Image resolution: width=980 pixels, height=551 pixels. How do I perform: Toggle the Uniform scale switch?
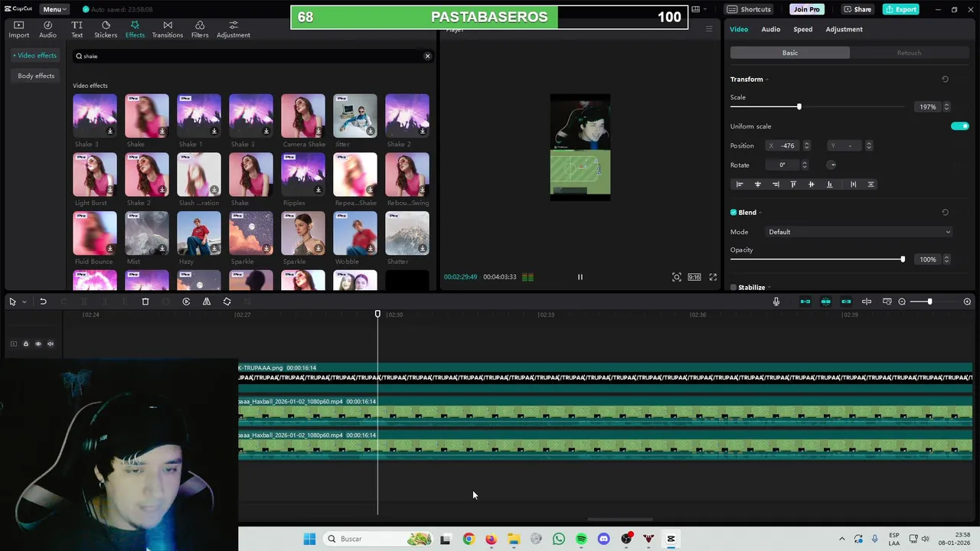(959, 126)
